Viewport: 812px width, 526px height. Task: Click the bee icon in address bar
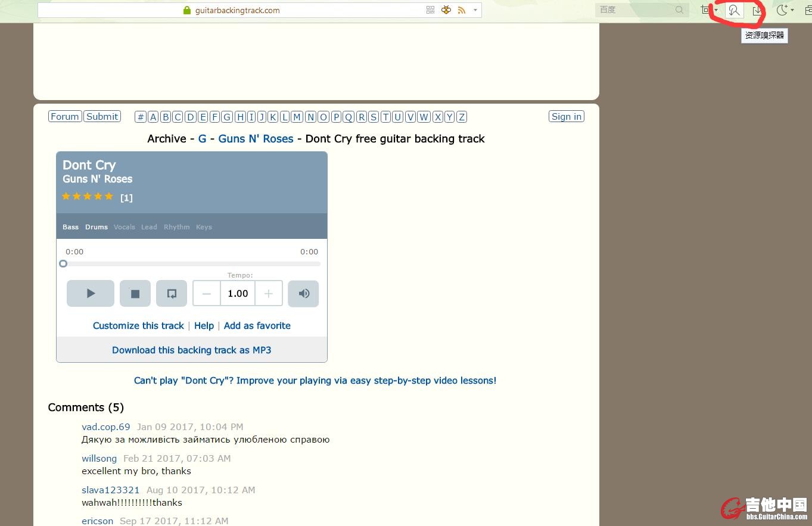point(446,10)
